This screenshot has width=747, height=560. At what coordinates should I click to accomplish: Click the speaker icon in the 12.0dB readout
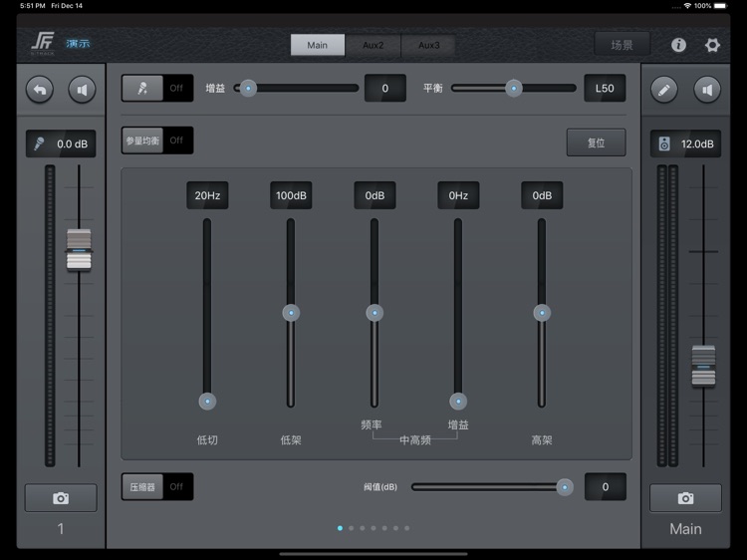coord(664,143)
